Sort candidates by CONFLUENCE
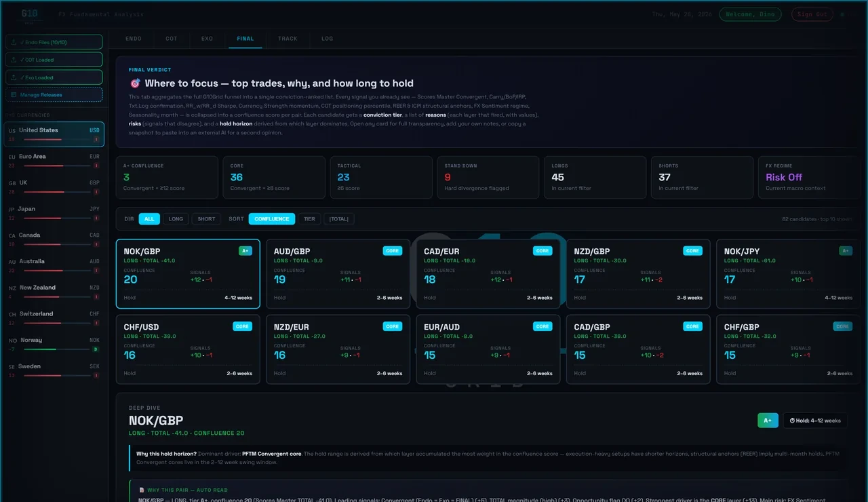The image size is (868, 502). (x=272, y=218)
